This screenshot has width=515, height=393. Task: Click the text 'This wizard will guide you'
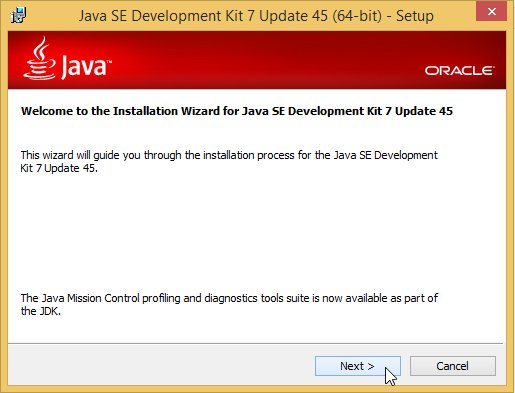[81, 155]
